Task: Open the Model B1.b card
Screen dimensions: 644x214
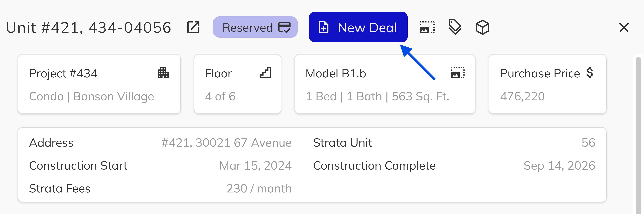Action: [x=385, y=84]
